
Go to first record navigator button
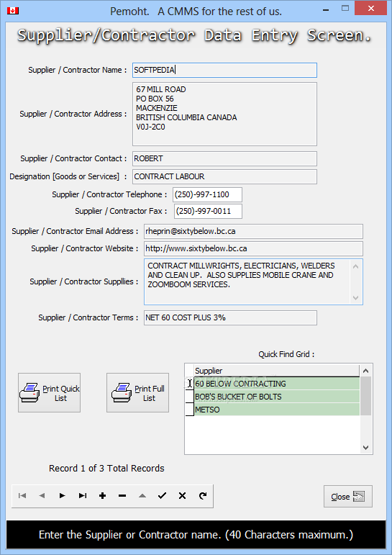click(x=22, y=495)
